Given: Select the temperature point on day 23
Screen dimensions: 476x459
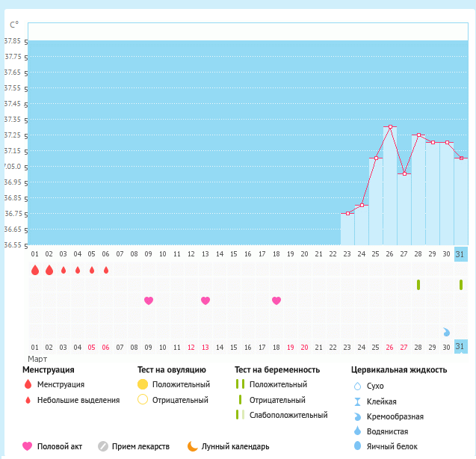Looking at the screenshot, I should tap(347, 213).
